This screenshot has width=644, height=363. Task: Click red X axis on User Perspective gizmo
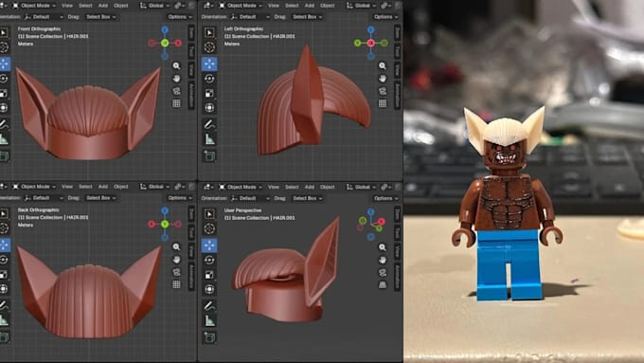382,222
